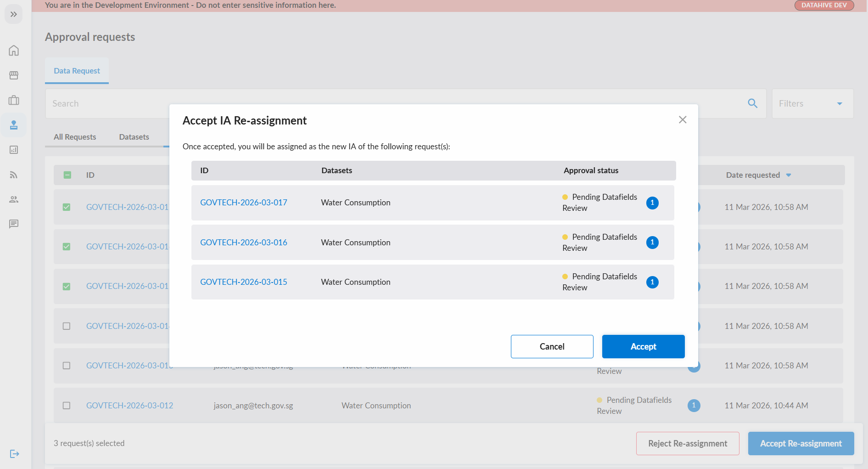
Task: Open the Filters dropdown
Action: point(812,103)
